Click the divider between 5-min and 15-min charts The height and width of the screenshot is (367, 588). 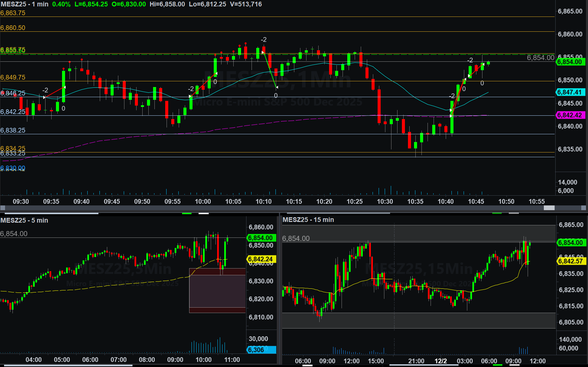pos(280,290)
